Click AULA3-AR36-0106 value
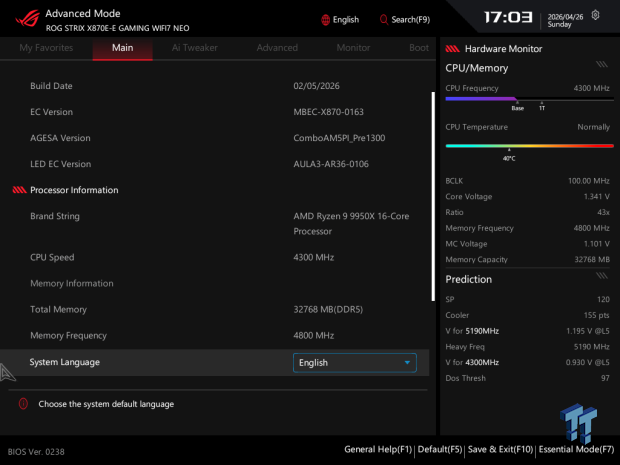The image size is (620, 465). pyautogui.click(x=331, y=164)
